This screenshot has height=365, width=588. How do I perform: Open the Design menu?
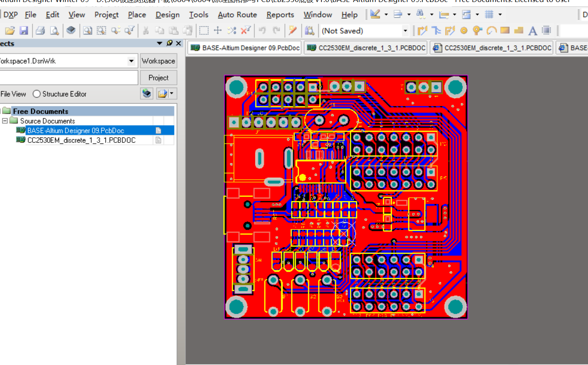167,14
